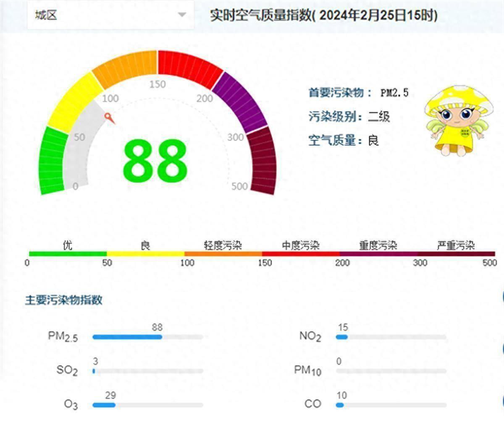This screenshot has height=433, width=504.
Task: Select the 良 good air quality segment
Action: coord(145,254)
